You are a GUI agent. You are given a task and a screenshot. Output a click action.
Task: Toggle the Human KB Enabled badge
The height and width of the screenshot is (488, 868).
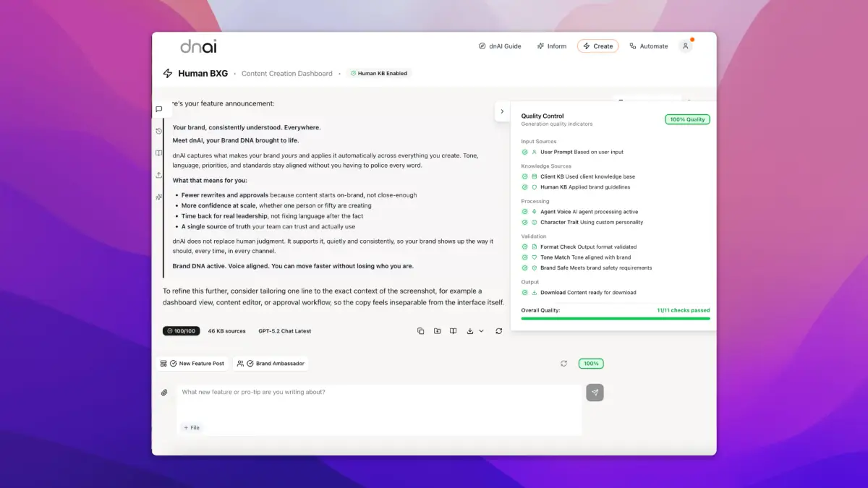tap(378, 74)
